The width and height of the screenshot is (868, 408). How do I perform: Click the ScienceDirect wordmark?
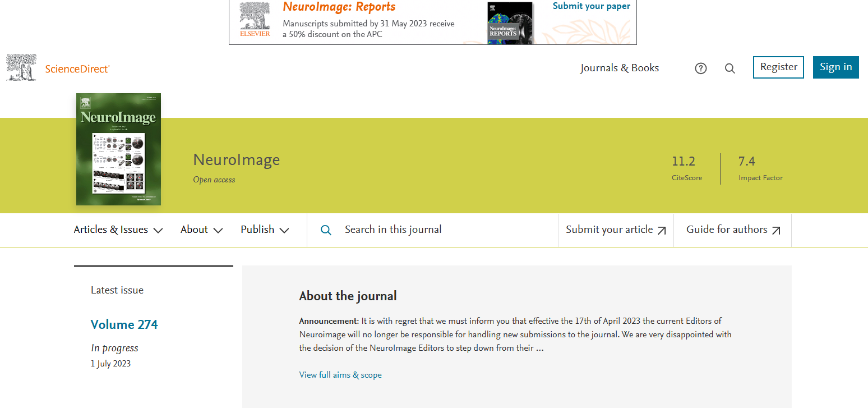click(77, 68)
